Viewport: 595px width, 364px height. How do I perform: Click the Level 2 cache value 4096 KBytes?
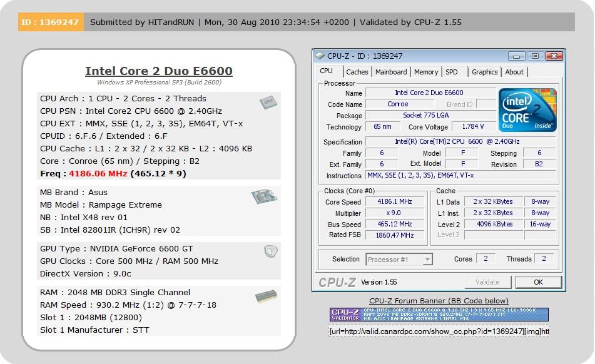point(492,224)
